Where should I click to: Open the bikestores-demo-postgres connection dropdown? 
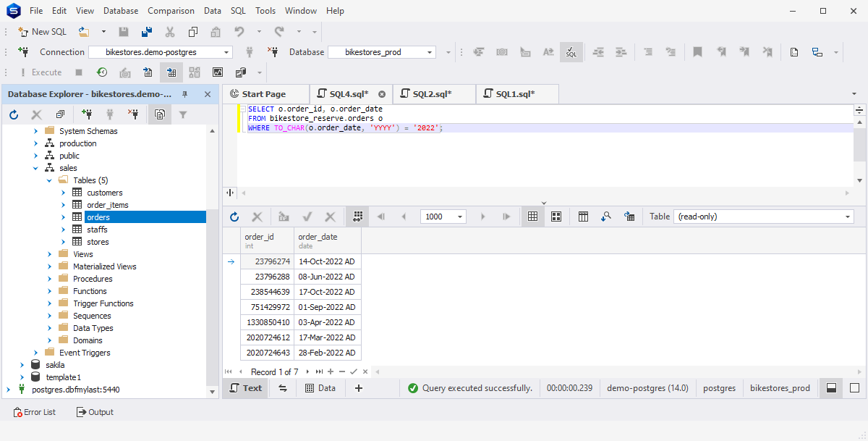(x=226, y=51)
